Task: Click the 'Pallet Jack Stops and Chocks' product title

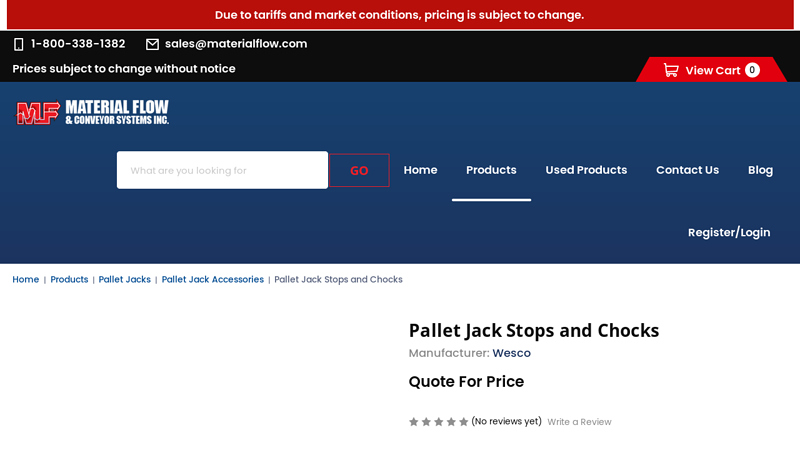Action: point(534,331)
